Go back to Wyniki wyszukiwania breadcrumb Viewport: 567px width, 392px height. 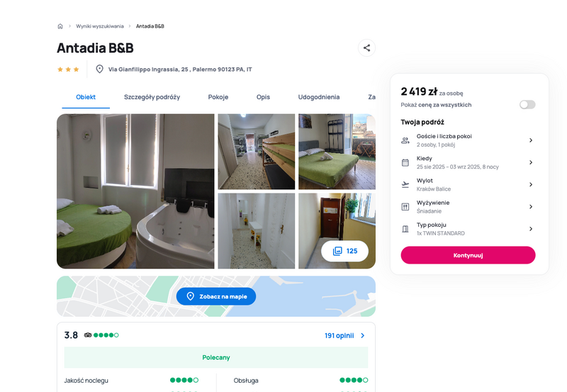(x=100, y=26)
